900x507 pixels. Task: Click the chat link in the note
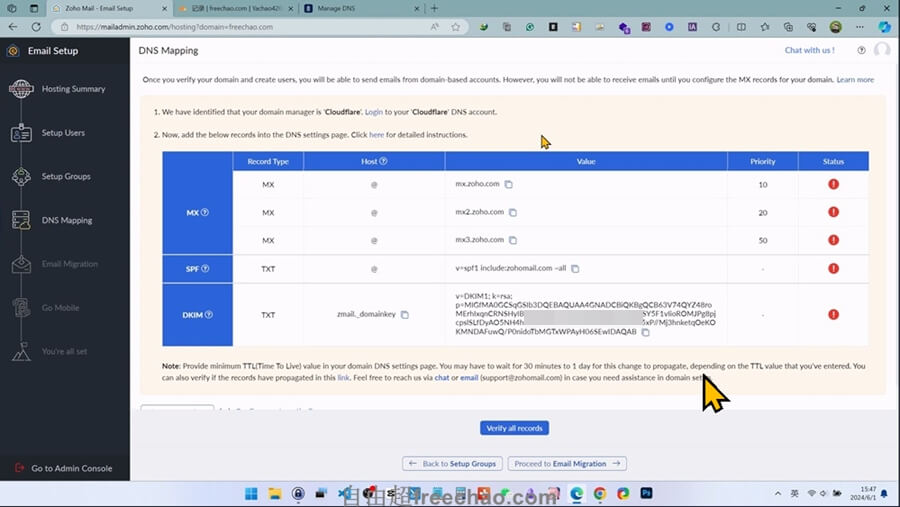tap(442, 378)
